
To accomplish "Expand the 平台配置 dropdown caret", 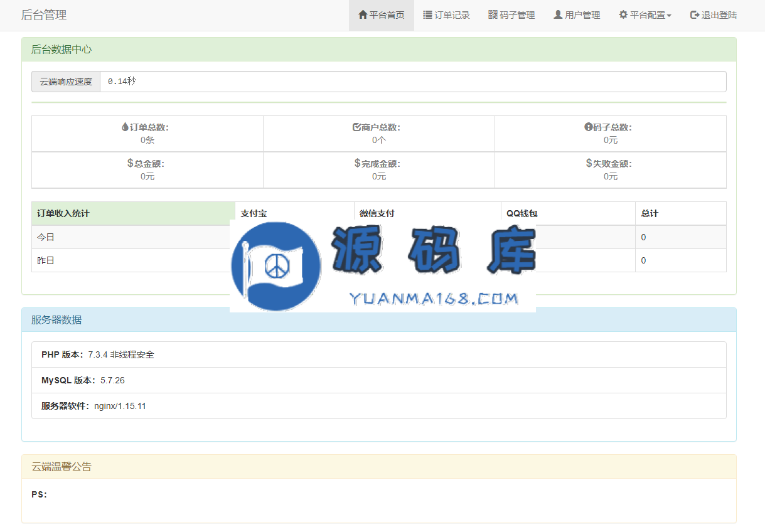I will click(x=669, y=16).
